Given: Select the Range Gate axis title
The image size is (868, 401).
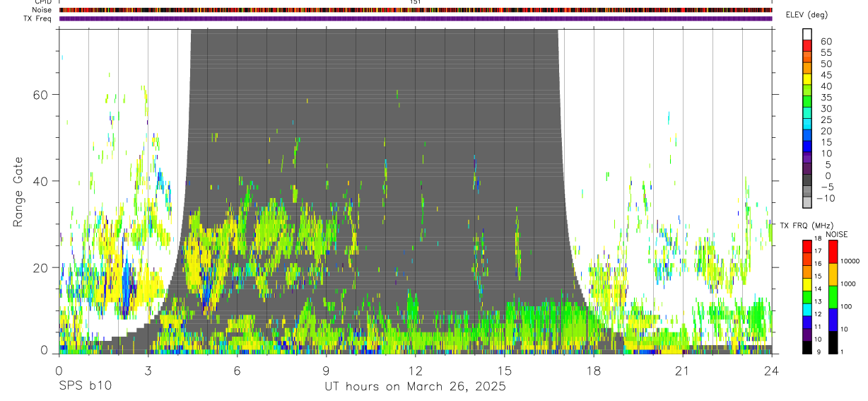Looking at the screenshot, I should (19, 191).
